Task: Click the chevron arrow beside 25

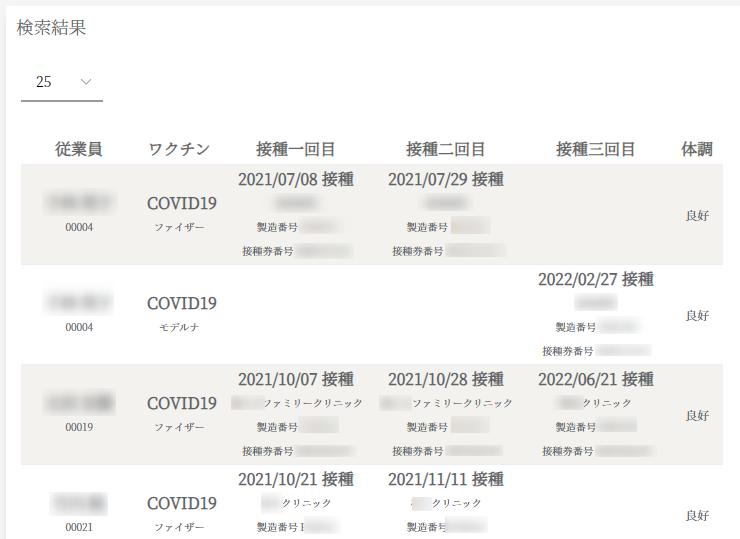Action: 86,82
